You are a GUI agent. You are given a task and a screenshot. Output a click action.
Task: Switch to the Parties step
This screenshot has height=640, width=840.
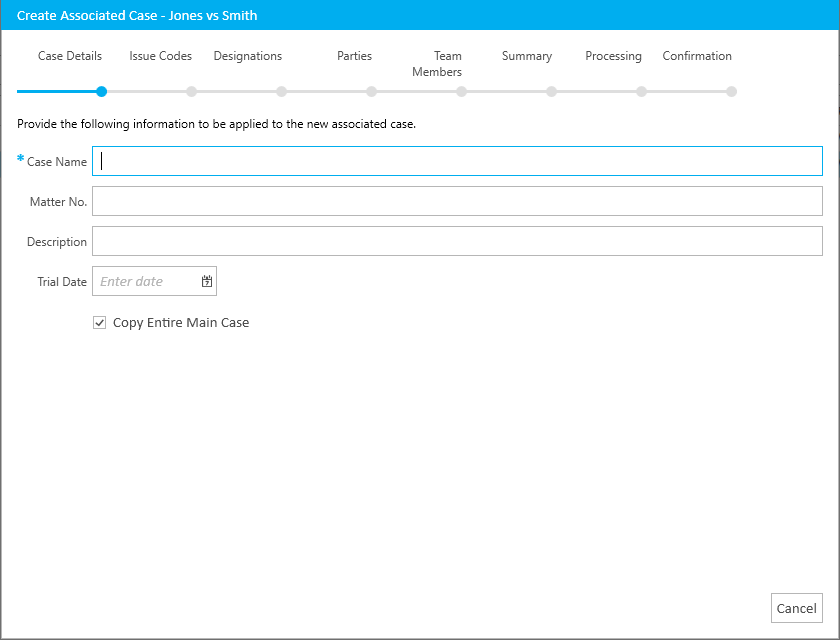[x=354, y=56]
